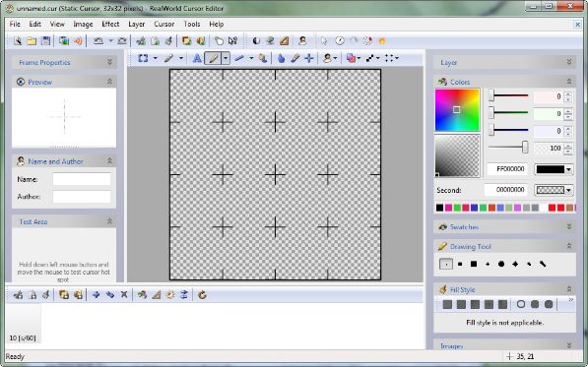Collapse the Test Area panel

pyautogui.click(x=109, y=221)
